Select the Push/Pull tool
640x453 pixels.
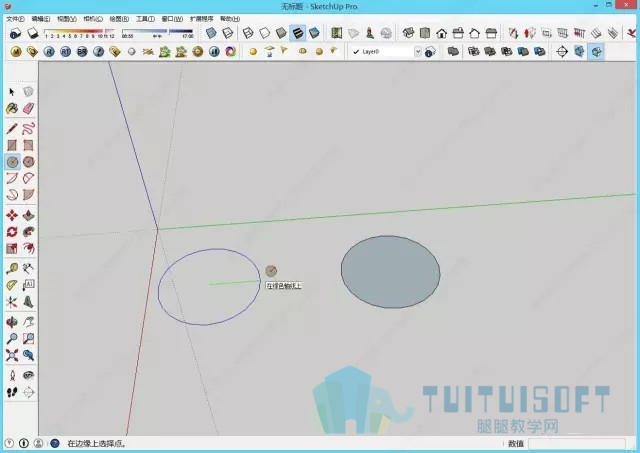[28, 215]
